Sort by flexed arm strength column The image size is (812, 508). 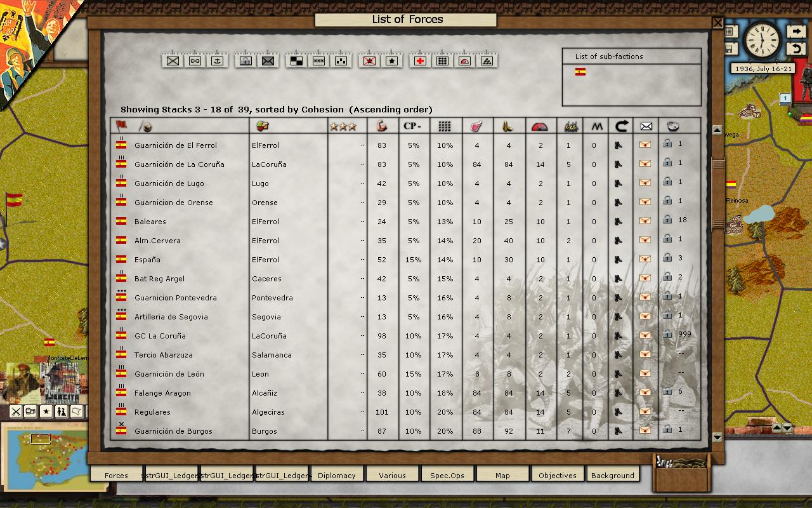[x=382, y=126]
